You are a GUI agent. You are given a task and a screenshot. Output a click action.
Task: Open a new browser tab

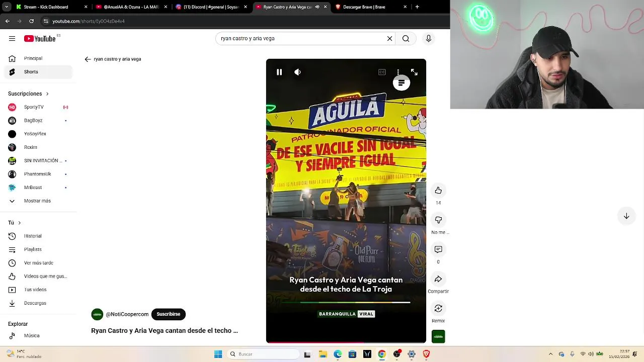point(417,7)
